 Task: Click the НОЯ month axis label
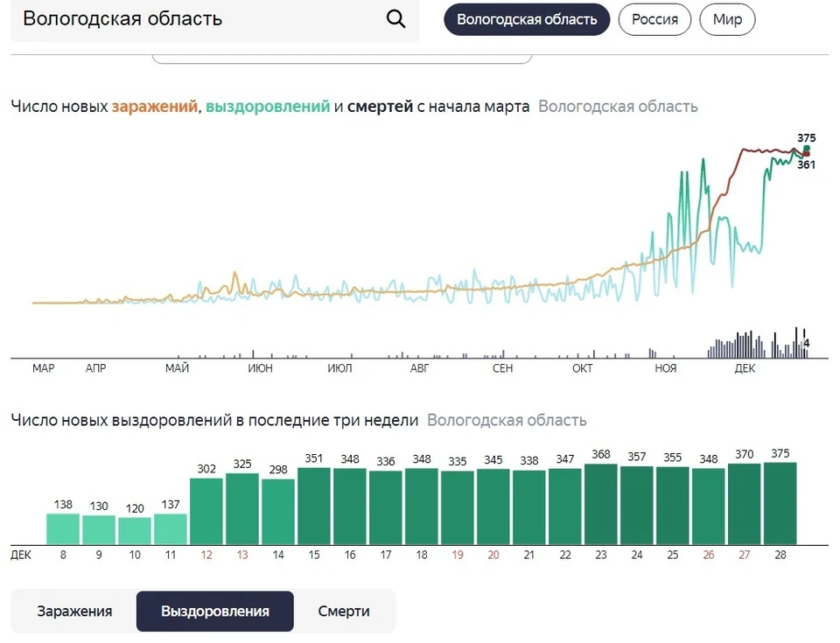click(665, 368)
